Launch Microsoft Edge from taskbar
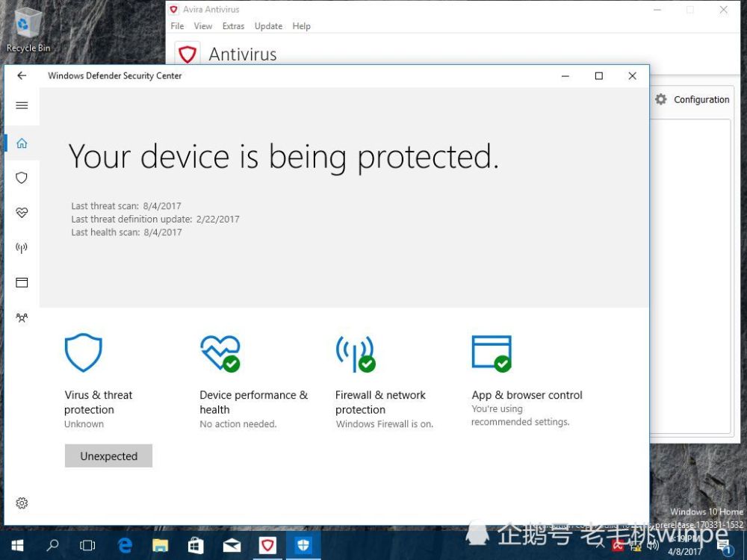Image resolution: width=747 pixels, height=560 pixels. [x=125, y=546]
